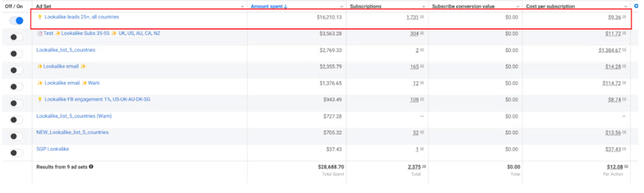This screenshot has width=644, height=193.
Task: Click the Subscribe conversion value column header
Action: (x=463, y=6)
